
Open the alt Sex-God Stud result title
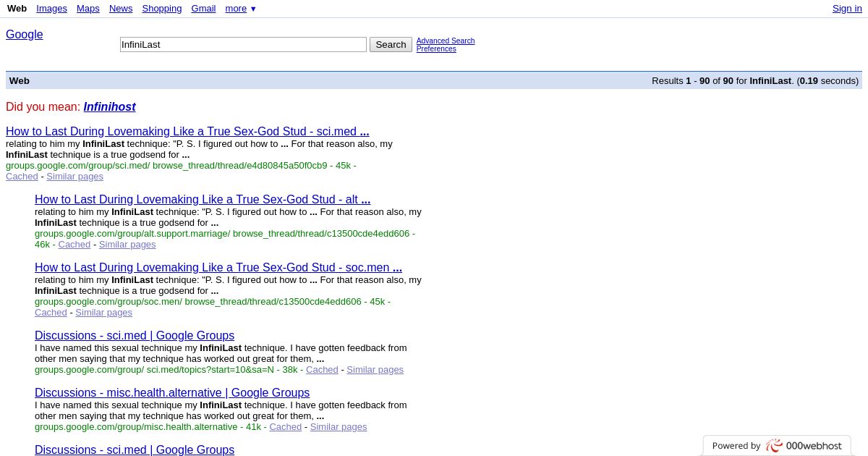203,200
